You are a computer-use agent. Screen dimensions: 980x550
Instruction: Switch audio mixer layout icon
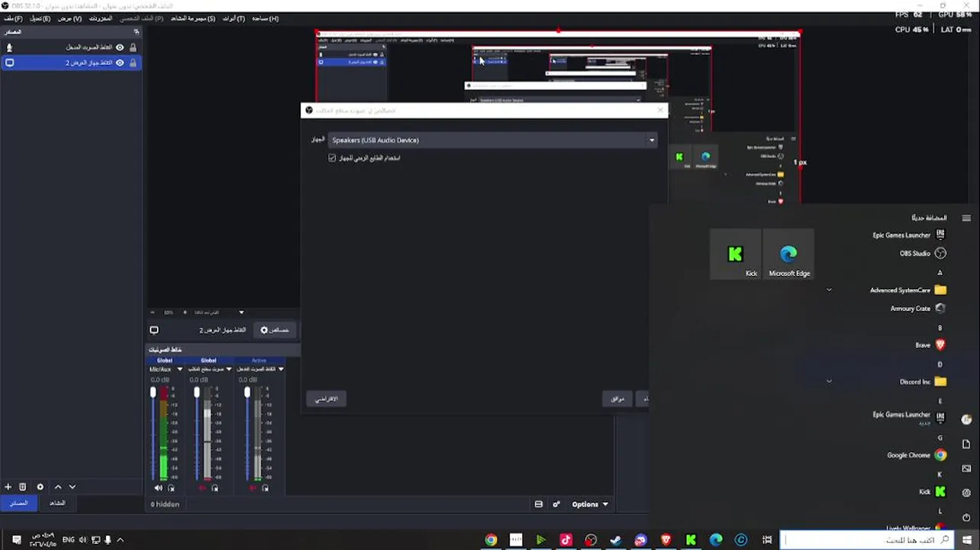(539, 504)
